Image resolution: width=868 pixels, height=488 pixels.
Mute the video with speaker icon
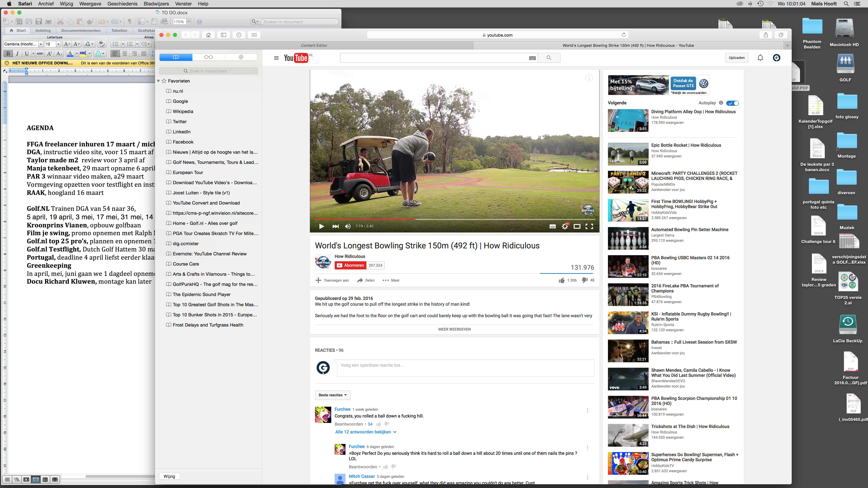point(348,226)
